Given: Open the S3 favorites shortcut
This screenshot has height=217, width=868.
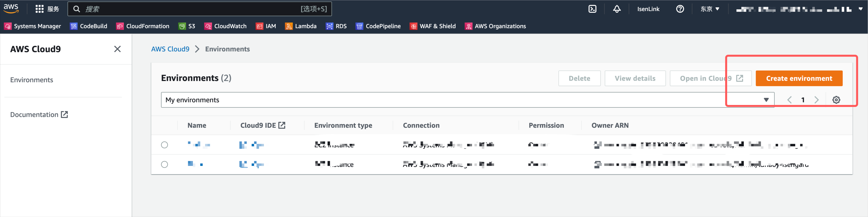Looking at the screenshot, I should coord(187,26).
